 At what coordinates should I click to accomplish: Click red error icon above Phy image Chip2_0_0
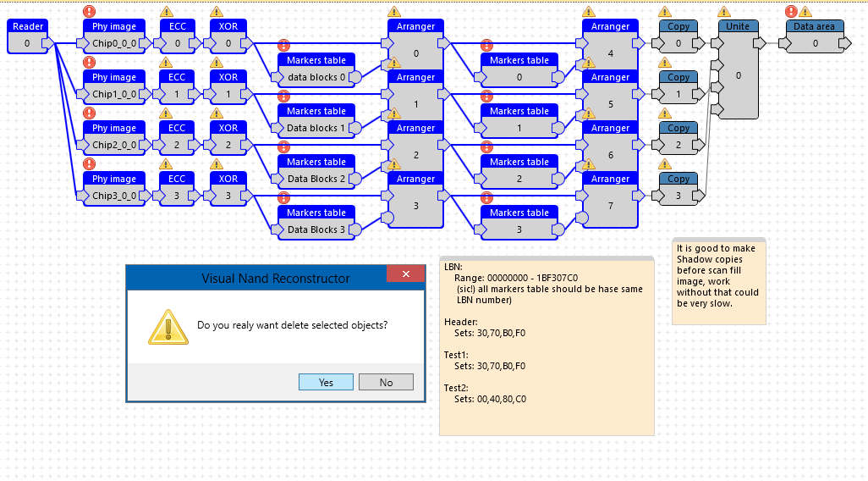tap(89, 113)
